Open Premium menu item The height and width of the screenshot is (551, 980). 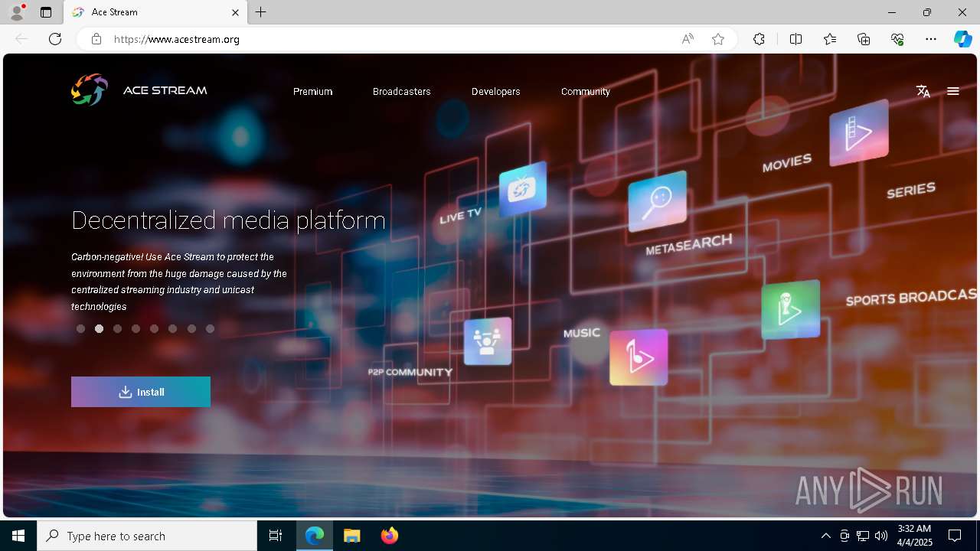coord(312,91)
